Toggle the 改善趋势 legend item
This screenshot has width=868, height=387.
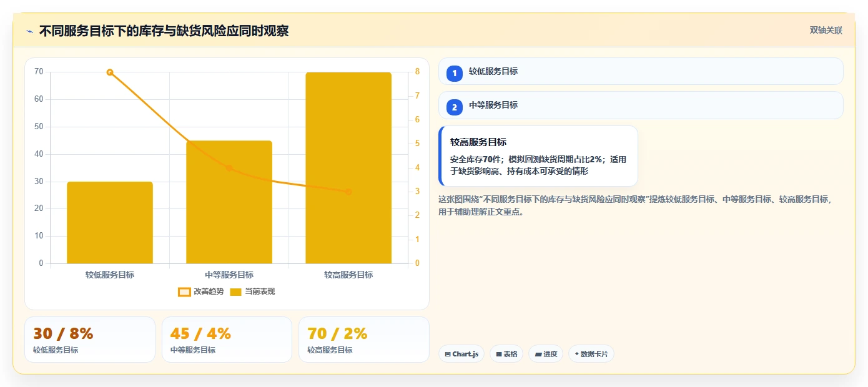pyautogui.click(x=201, y=291)
